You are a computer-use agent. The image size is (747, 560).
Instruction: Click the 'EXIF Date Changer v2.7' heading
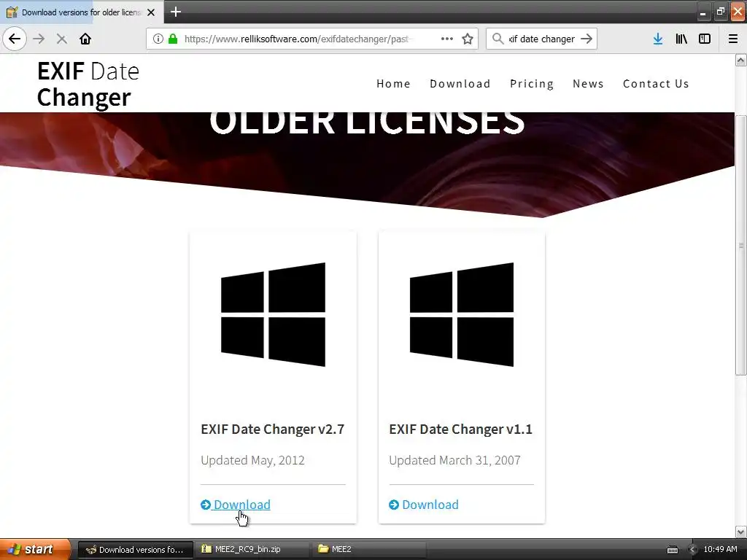pos(273,429)
